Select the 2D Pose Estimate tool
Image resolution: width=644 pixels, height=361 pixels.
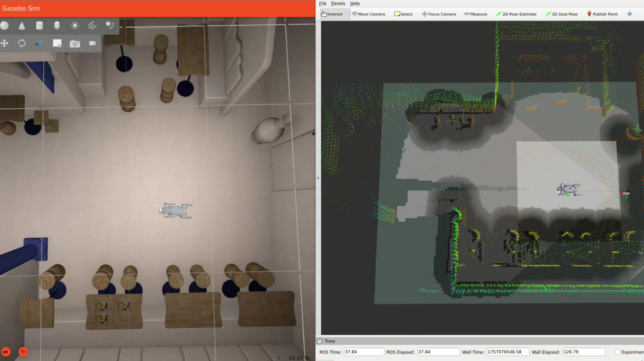click(x=516, y=14)
